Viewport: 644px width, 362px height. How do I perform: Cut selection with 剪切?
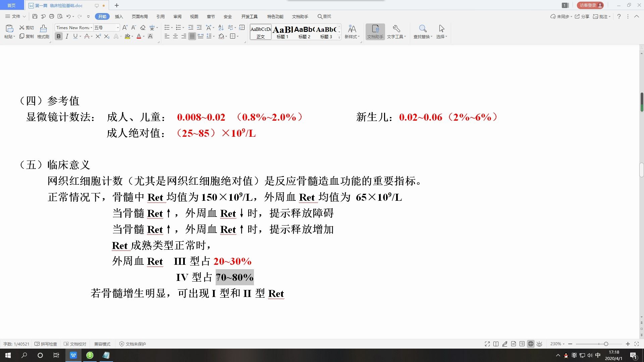[x=26, y=27]
